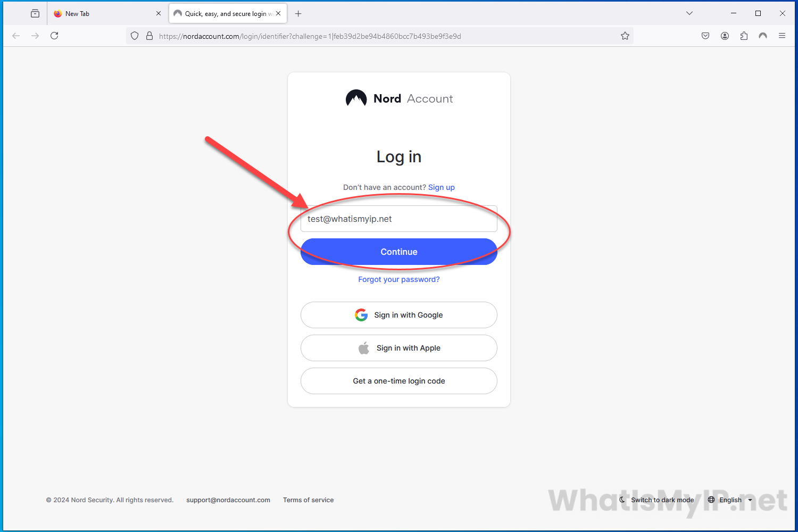This screenshot has height=532, width=798.
Task: Open a new tab with the plus button
Action: point(298,14)
